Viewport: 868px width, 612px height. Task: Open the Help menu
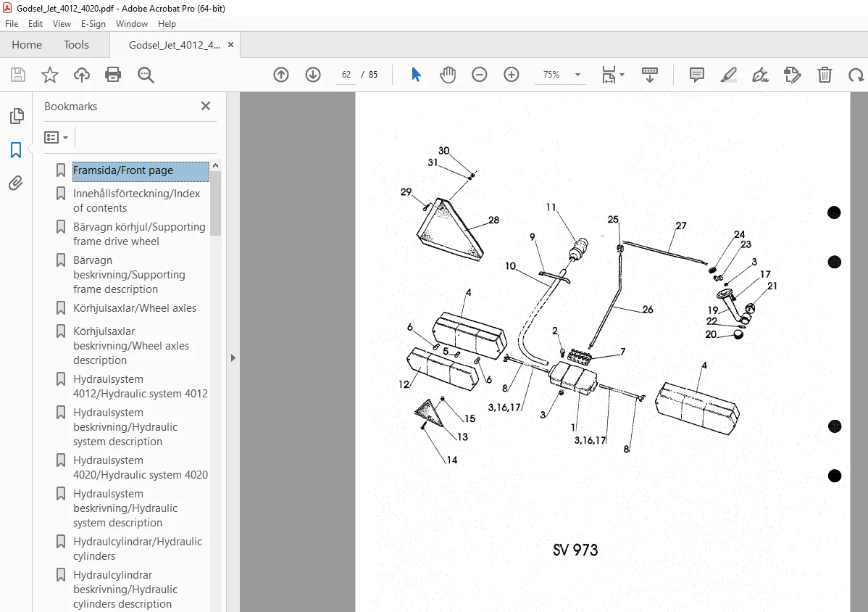[x=167, y=24]
